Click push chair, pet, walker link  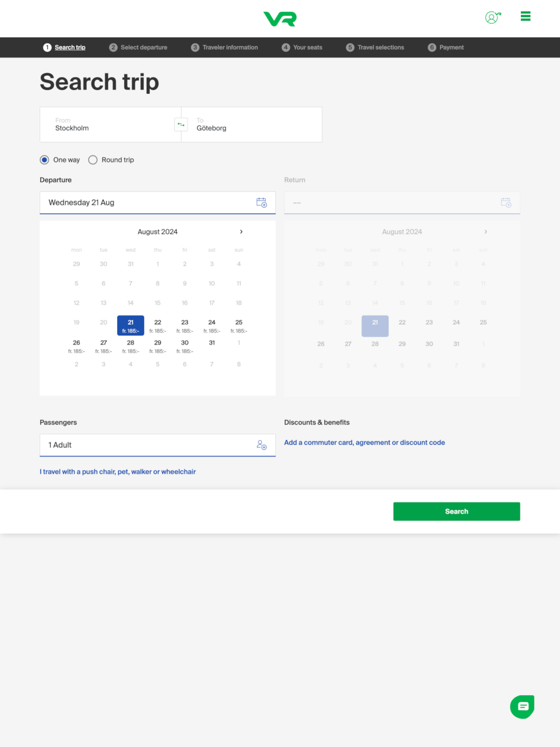tap(118, 471)
